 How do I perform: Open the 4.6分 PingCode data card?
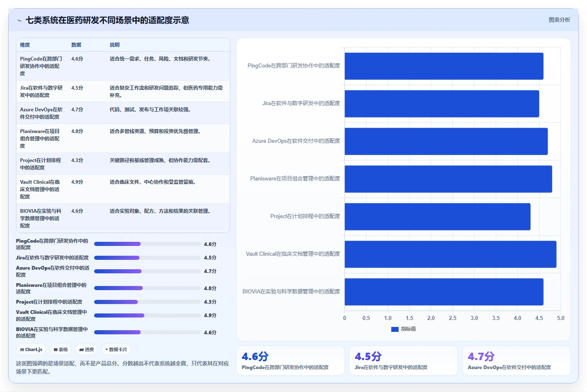click(x=290, y=360)
